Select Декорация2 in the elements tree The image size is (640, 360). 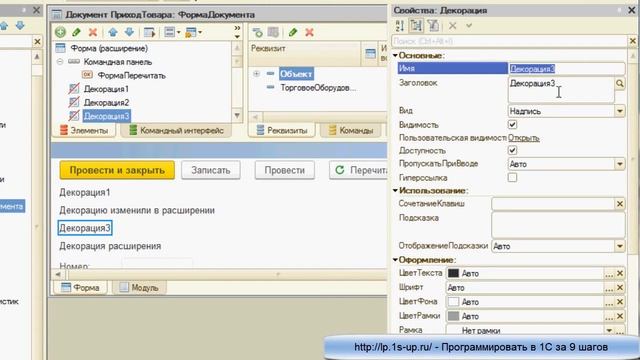click(x=106, y=102)
